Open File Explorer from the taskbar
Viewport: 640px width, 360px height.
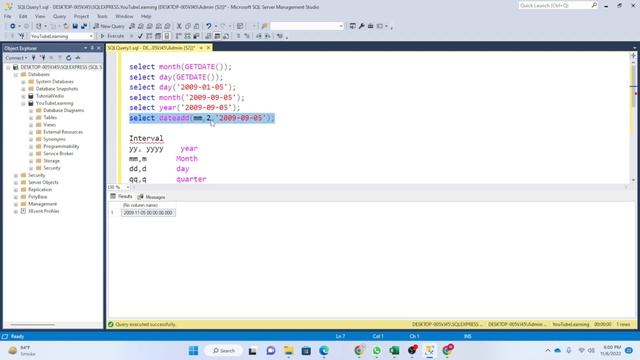[x=289, y=351]
